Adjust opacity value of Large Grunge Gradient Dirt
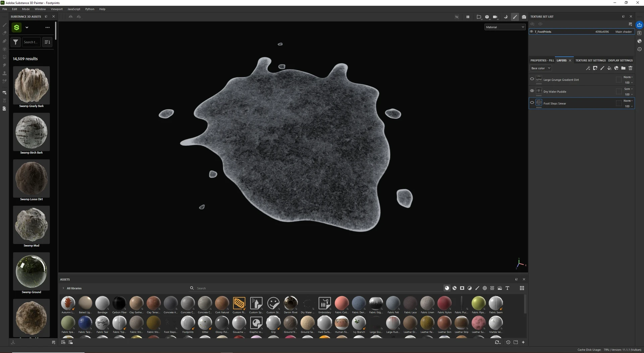The height and width of the screenshot is (353, 644). pos(629,83)
